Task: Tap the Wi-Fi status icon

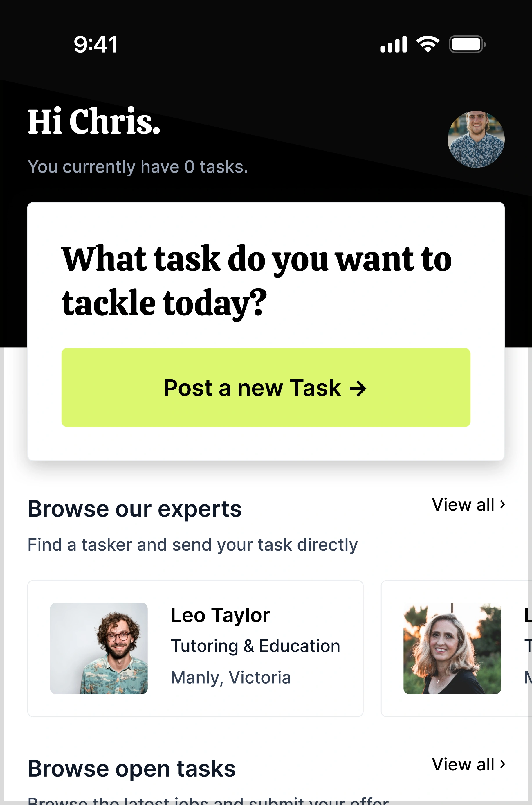Action: [428, 44]
